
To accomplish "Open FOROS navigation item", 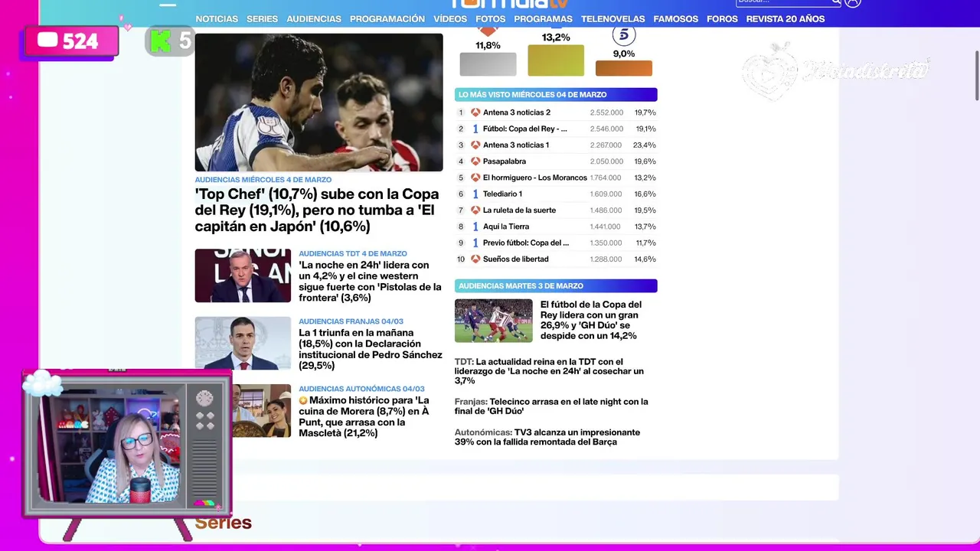I will tap(722, 18).
